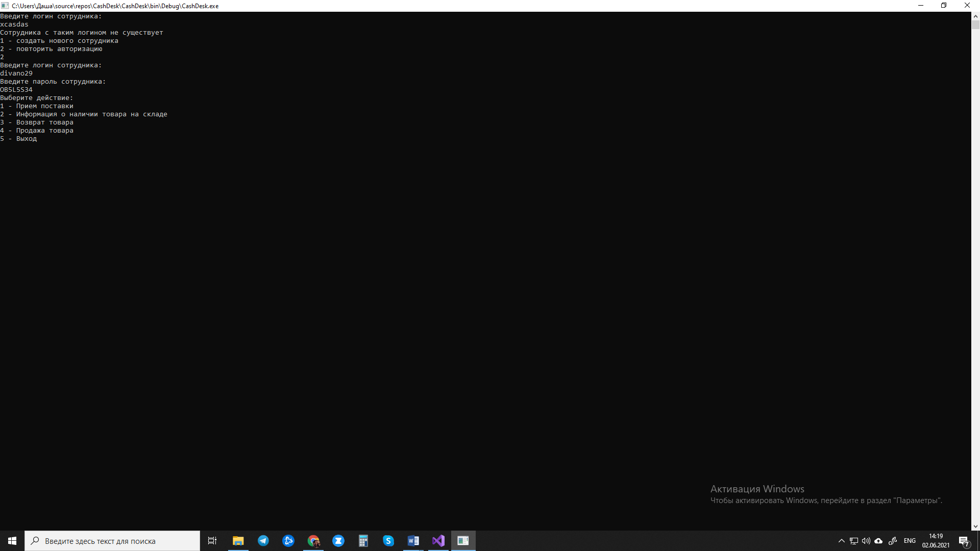The image size is (980, 551).
Task: Switch to Visual Studio in taskbar
Action: point(438,541)
